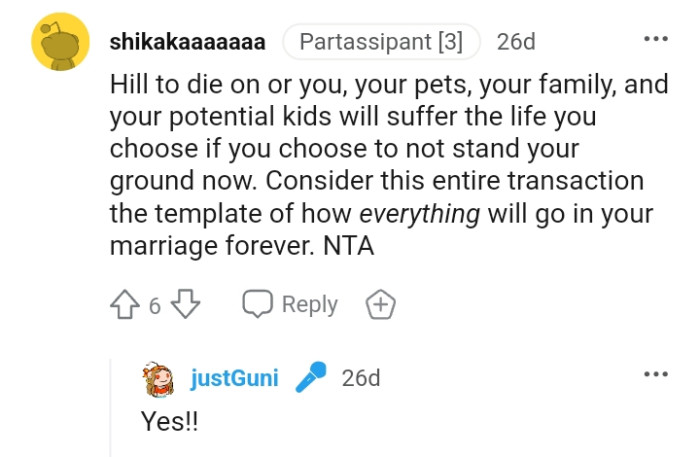Open three-dot options menu on shikakaaaaaaa's comment
Screen dimensions: 700x457
(x=655, y=38)
